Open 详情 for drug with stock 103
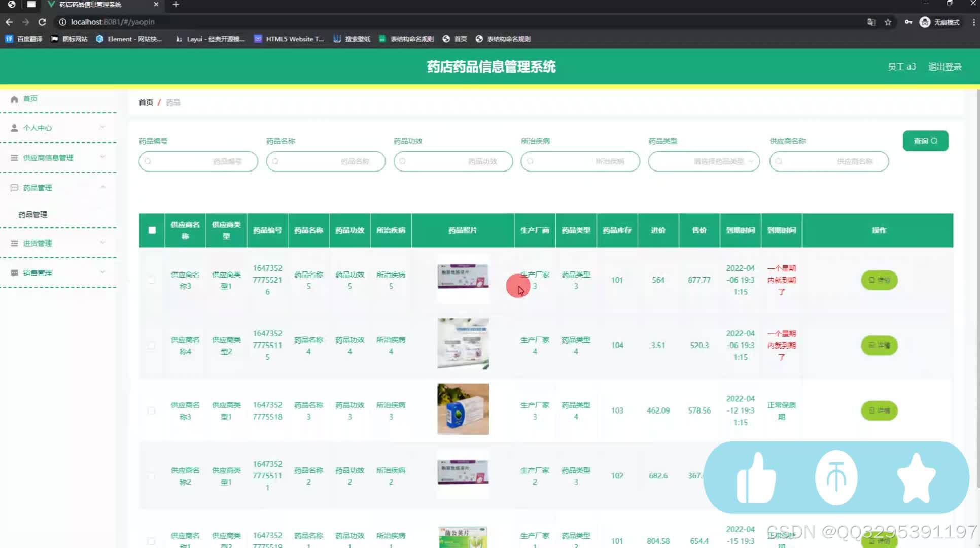The image size is (980, 548). [879, 410]
